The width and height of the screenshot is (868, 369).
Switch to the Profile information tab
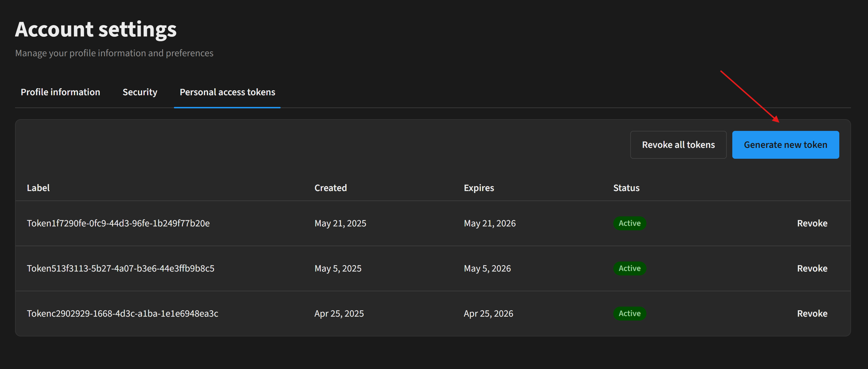[60, 92]
